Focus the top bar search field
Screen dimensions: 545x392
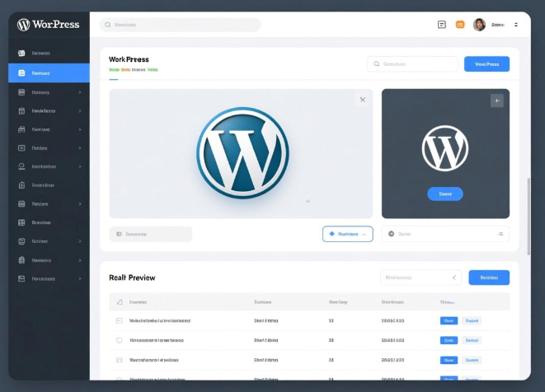coord(180,25)
